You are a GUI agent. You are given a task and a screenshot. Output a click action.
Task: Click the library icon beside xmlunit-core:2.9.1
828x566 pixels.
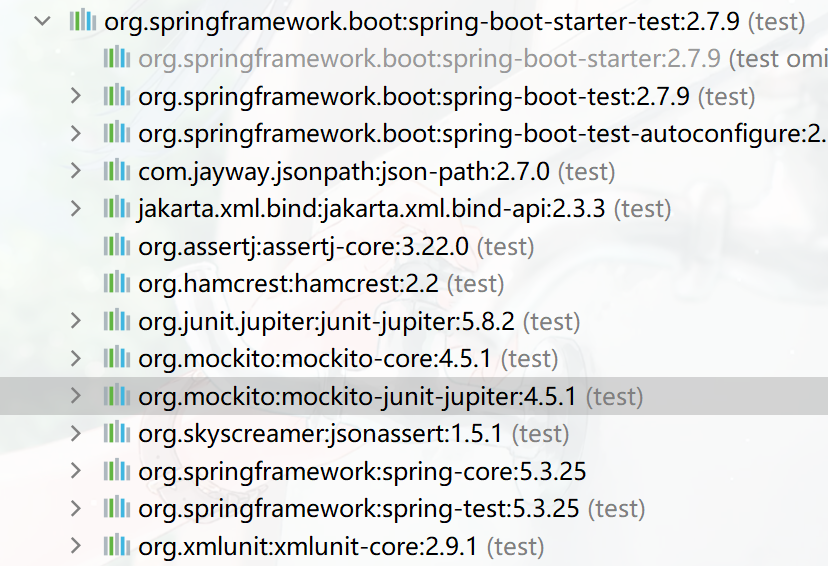point(117,545)
